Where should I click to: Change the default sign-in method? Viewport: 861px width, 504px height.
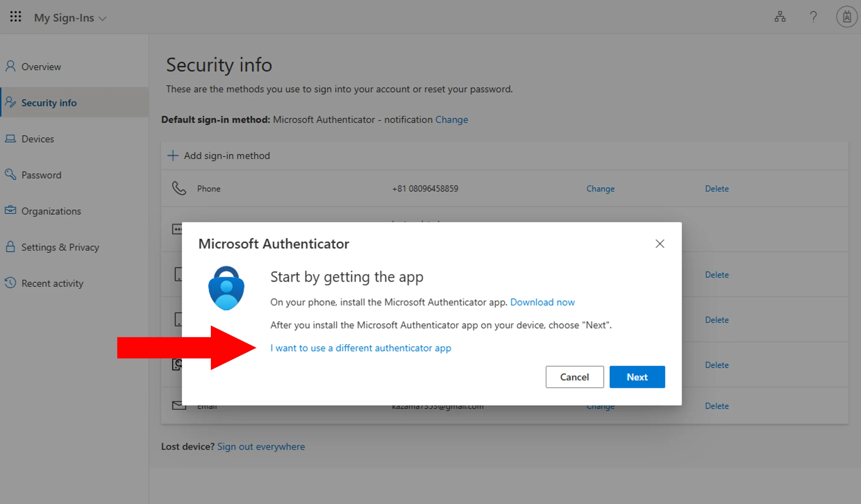click(x=451, y=120)
